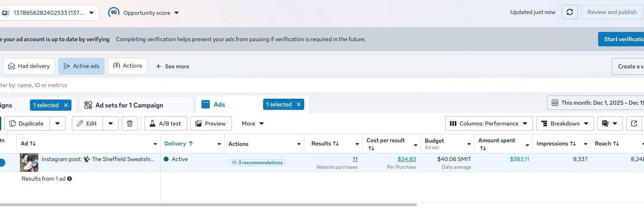Switch to Ad sets for 1 Campaign tab
Image resolution: width=644 pixels, height=213 pixels.
(x=129, y=105)
